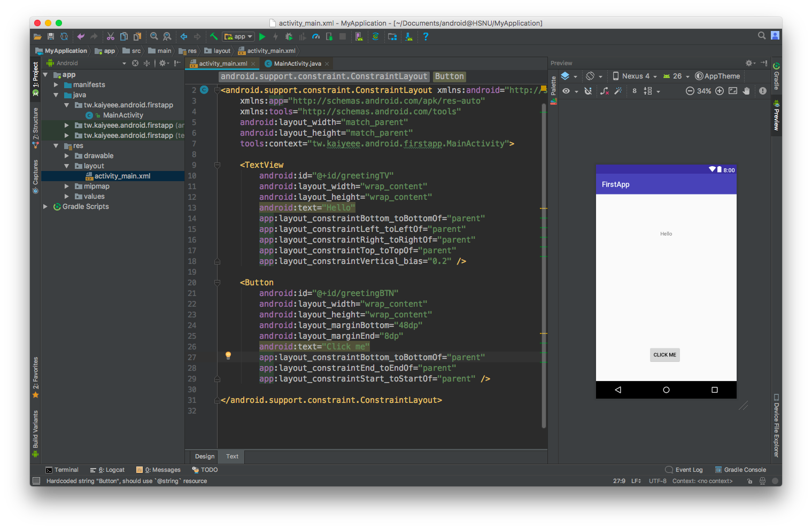The image size is (812, 529).
Task: Select the activity_main.xml editor tab
Action: click(x=223, y=64)
